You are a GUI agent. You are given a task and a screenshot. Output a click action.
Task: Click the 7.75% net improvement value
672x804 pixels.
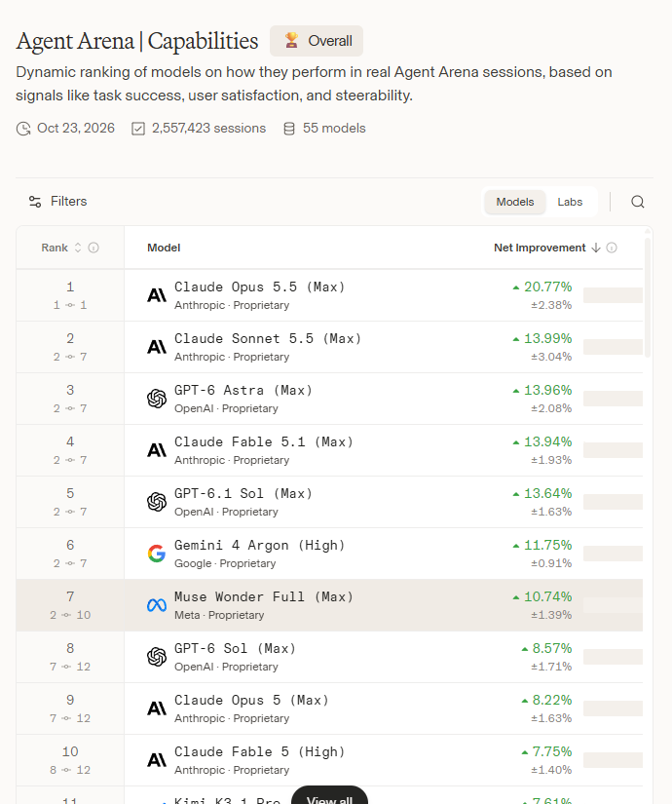coord(551,752)
